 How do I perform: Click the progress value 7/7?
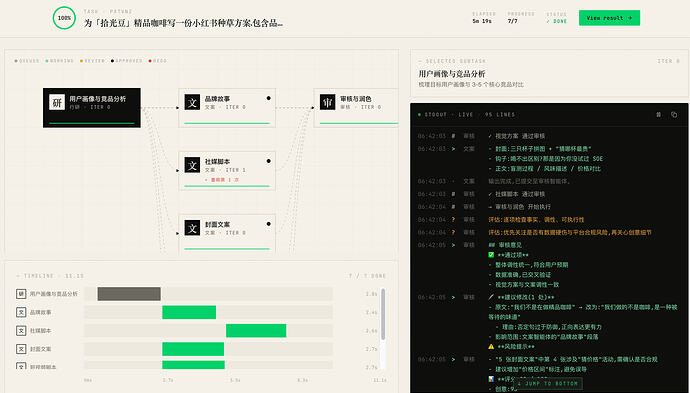click(x=512, y=21)
